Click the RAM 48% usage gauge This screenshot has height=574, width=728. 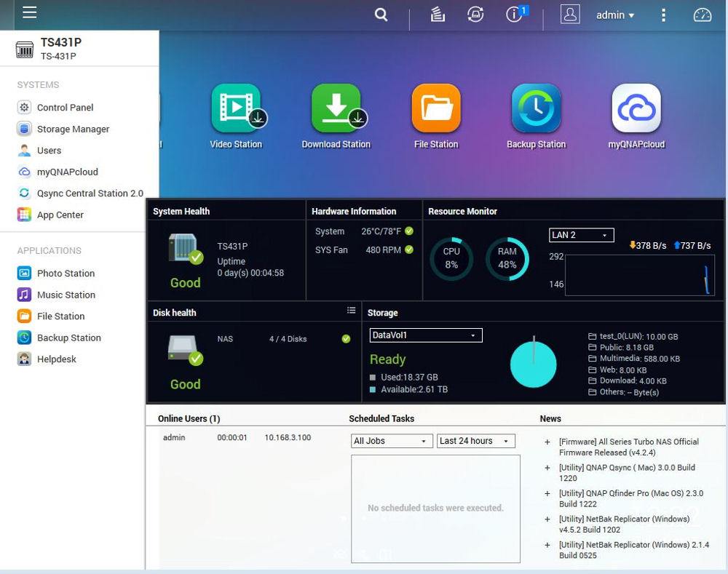(x=507, y=258)
